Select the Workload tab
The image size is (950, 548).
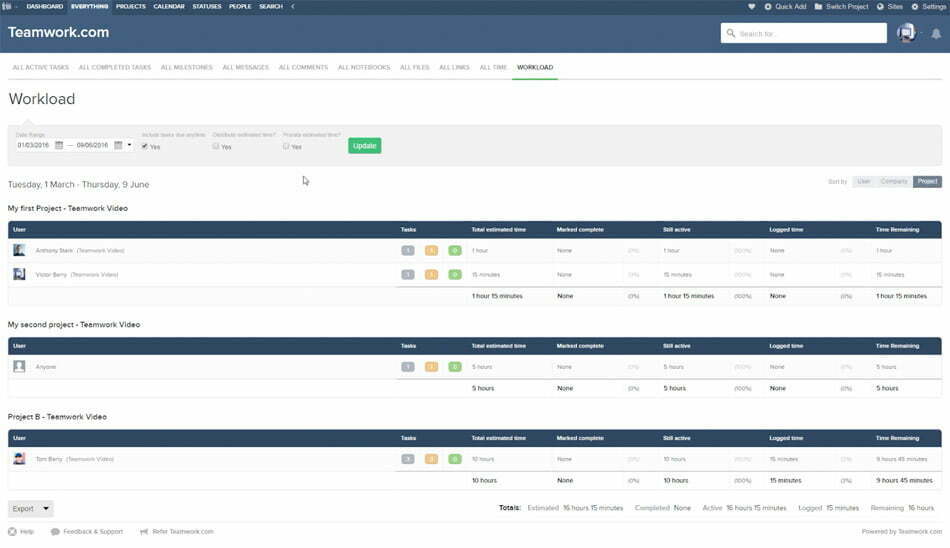535,67
